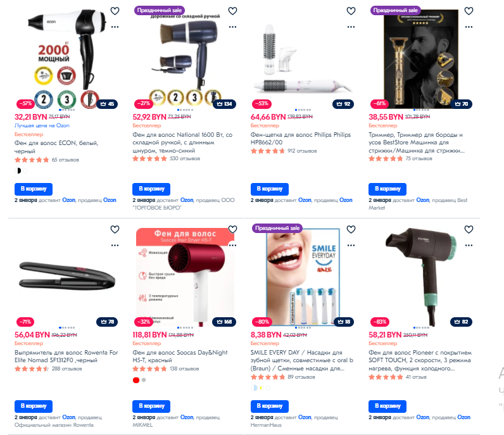Select black-white color variant of ECON dryer
This screenshot has width=504, height=435.
pyautogui.click(x=18, y=171)
